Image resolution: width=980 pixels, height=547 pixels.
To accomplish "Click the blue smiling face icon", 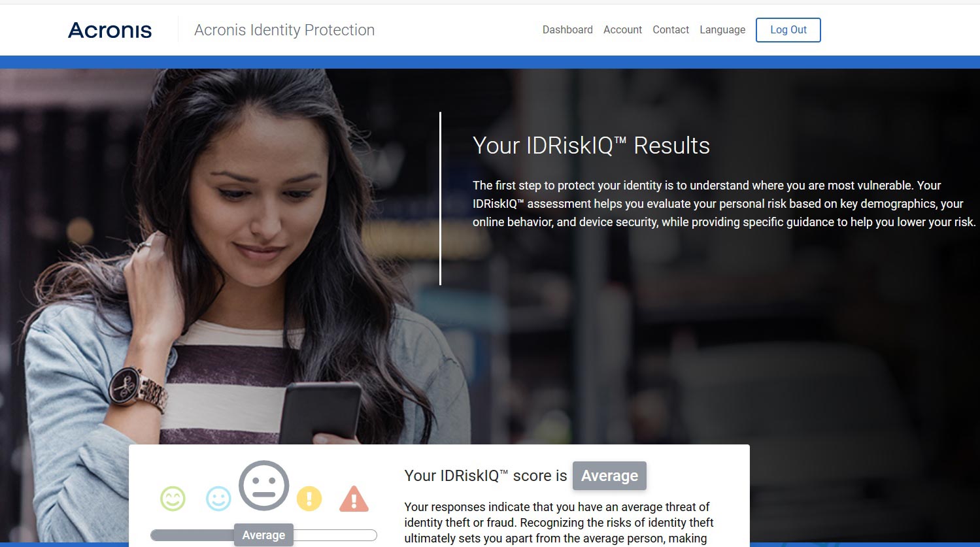I will [218, 499].
